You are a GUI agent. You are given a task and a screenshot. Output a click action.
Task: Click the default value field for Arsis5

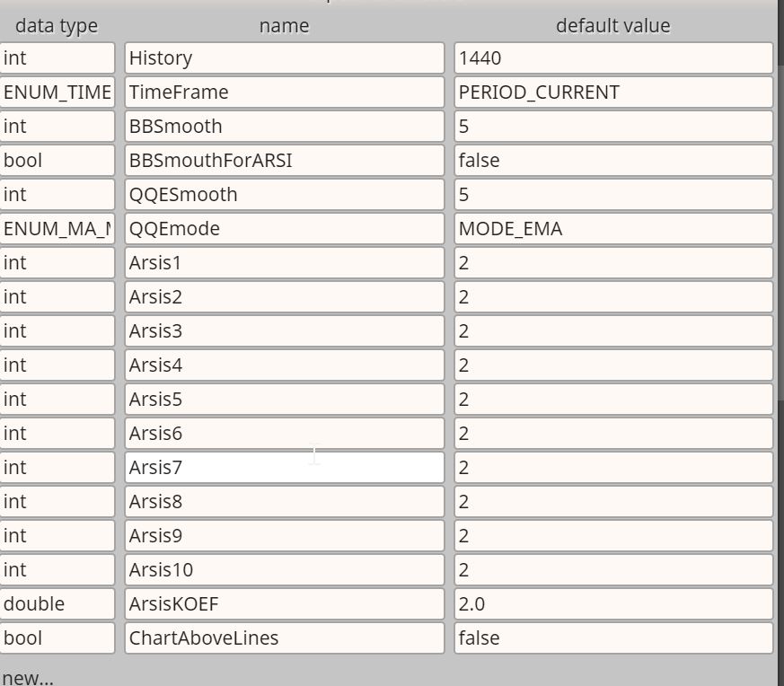pyautogui.click(x=613, y=399)
